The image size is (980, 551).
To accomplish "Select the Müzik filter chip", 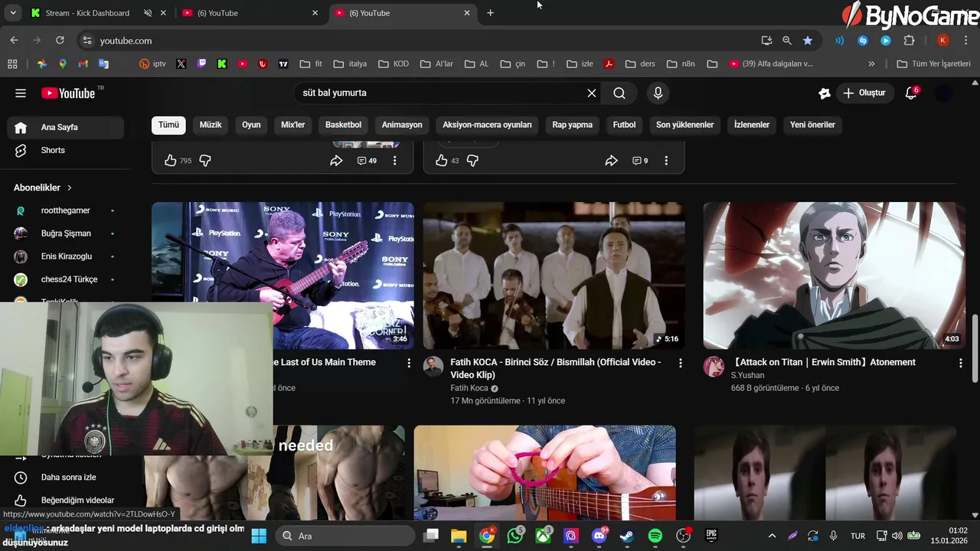I will pyautogui.click(x=211, y=125).
